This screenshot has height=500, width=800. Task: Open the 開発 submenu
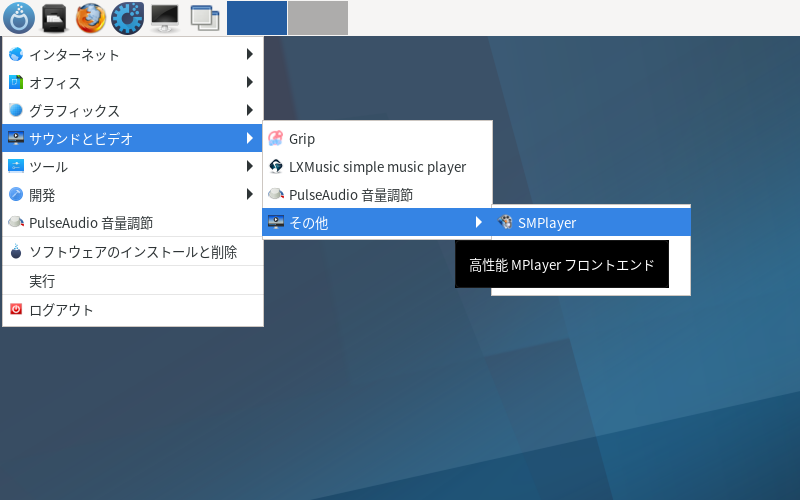point(133,194)
